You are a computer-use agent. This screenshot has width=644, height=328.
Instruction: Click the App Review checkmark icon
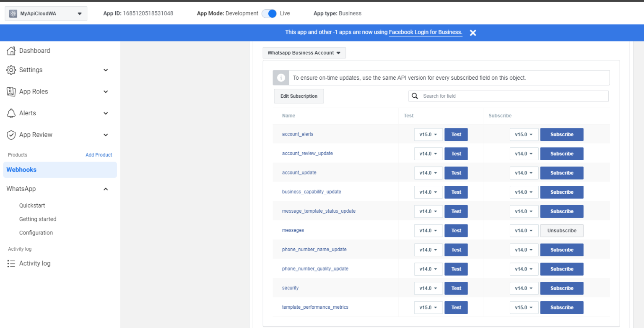[x=10, y=135]
